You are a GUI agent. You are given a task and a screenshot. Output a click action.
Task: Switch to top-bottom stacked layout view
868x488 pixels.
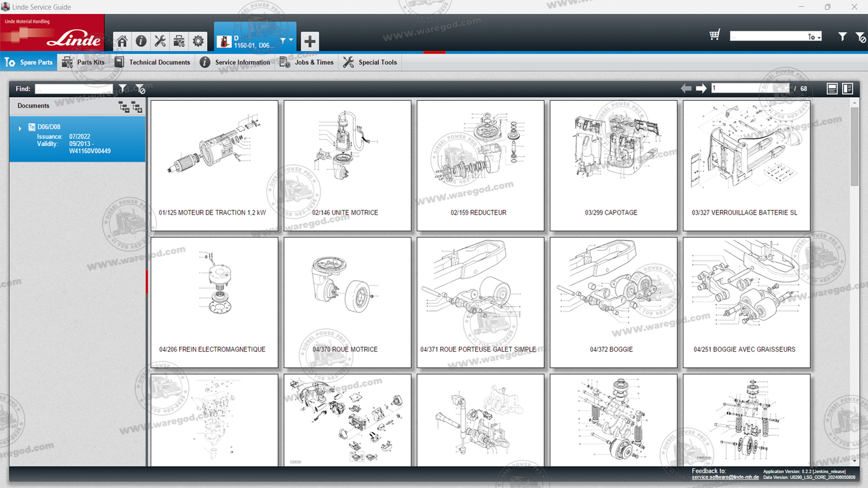point(832,89)
